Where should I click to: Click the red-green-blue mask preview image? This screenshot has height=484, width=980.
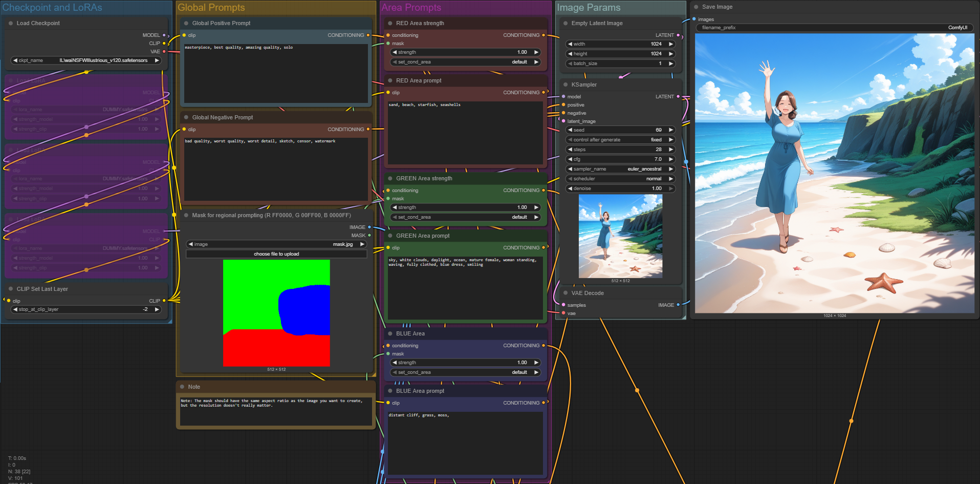tap(276, 313)
